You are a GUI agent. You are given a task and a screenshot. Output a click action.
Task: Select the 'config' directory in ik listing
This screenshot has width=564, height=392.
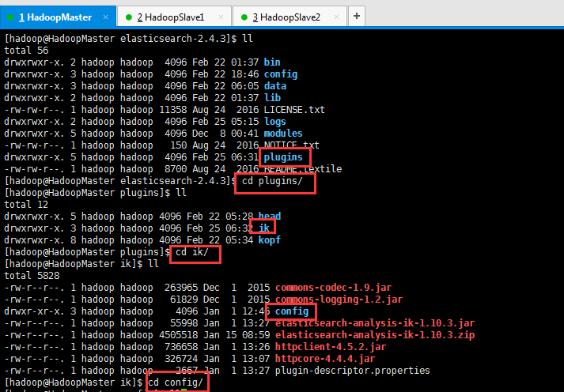tap(292, 311)
